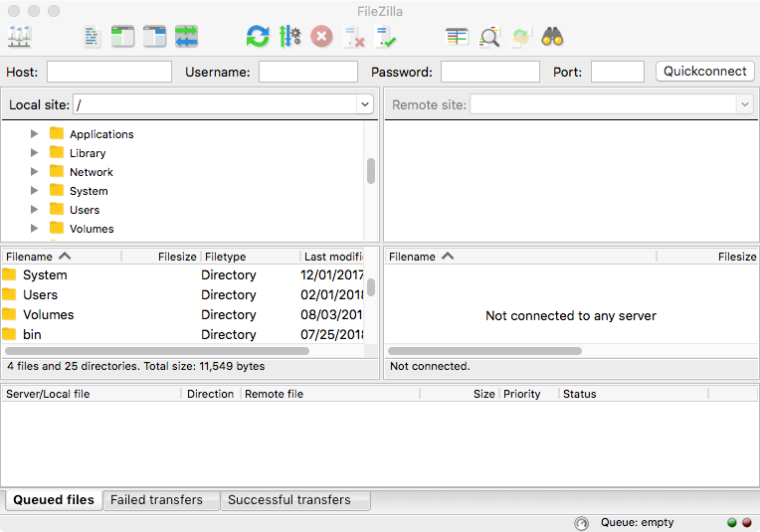Click the local file list horizontal scrollbar

(157, 351)
